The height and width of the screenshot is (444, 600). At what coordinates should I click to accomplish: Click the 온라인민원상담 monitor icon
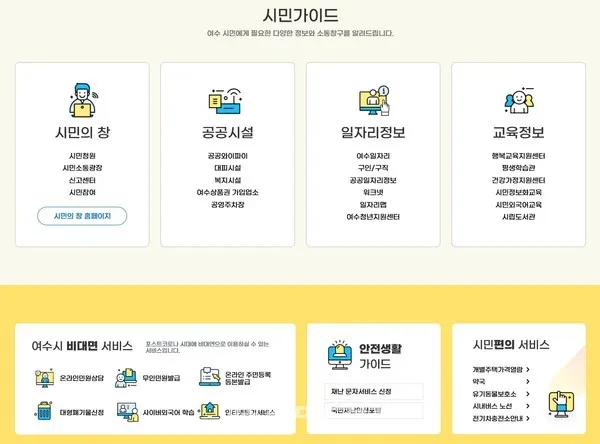pos(44,378)
